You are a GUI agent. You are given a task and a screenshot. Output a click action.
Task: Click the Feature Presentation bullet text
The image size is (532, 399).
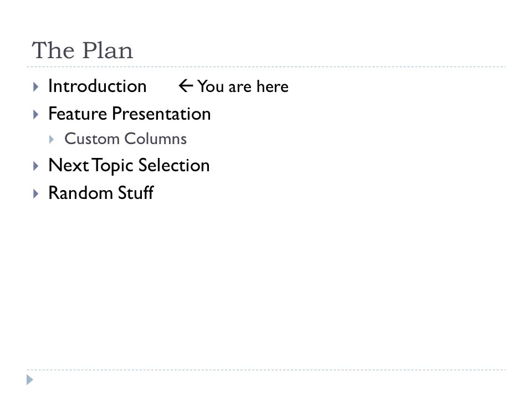point(130,114)
